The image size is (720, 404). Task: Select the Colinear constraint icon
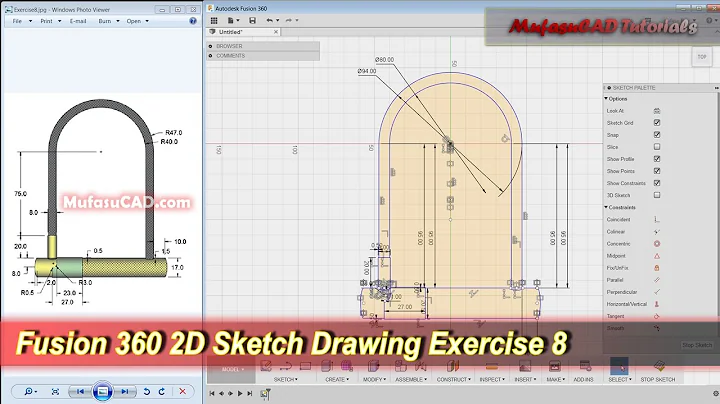[657, 231]
